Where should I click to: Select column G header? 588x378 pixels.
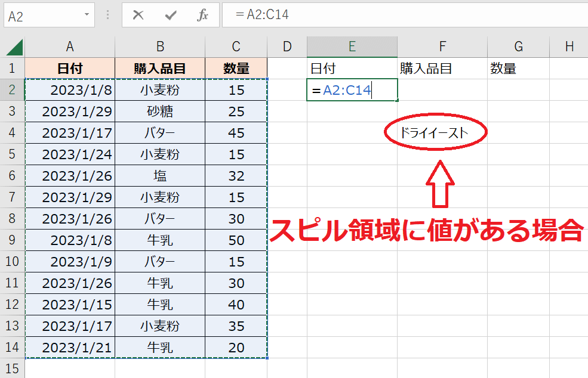point(518,47)
